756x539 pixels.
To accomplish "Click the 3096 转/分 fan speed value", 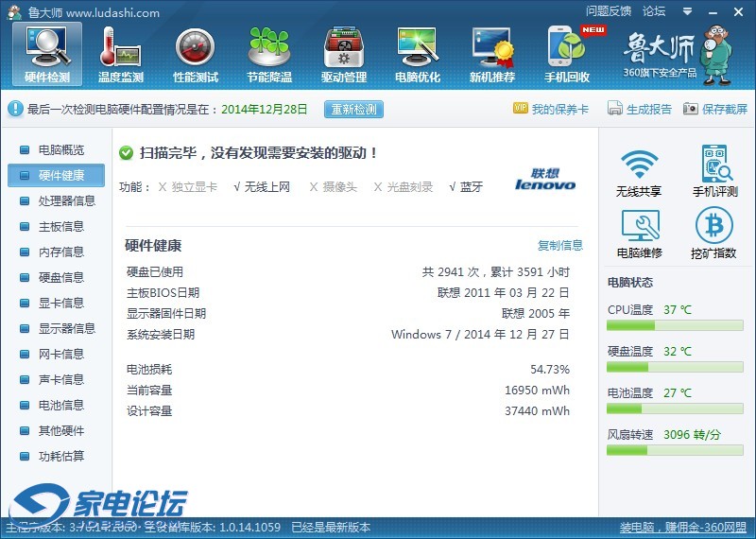I will click(x=692, y=435).
